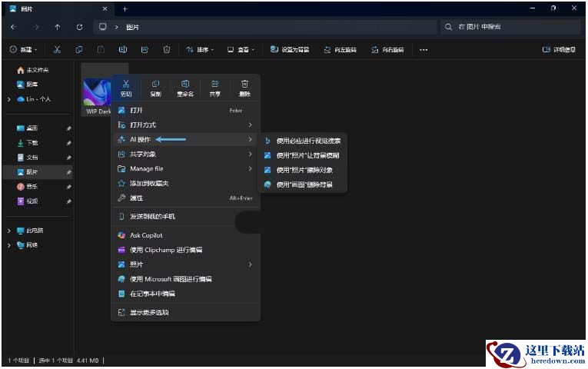The height and width of the screenshot is (369, 588).
Task: Click the Copy icon in context menu
Action: coord(155,88)
